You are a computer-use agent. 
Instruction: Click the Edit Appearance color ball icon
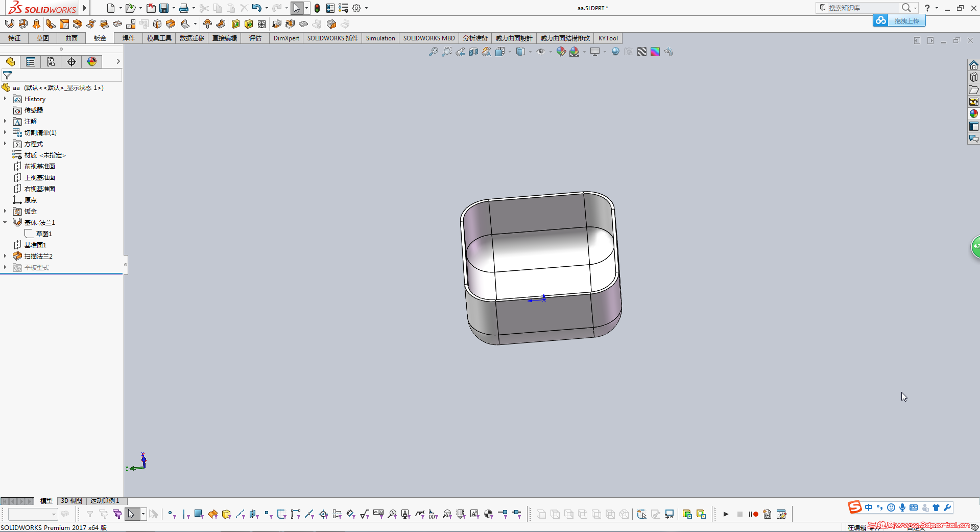pyautogui.click(x=561, y=52)
